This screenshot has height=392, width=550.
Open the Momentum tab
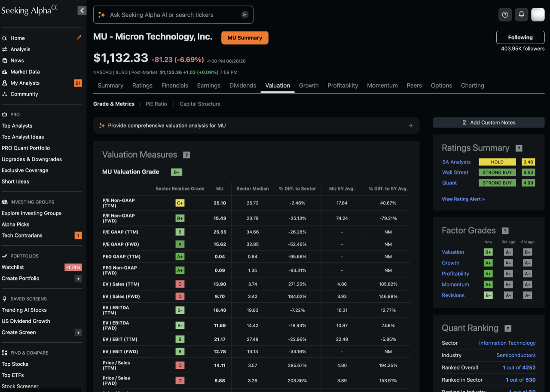pyautogui.click(x=382, y=86)
